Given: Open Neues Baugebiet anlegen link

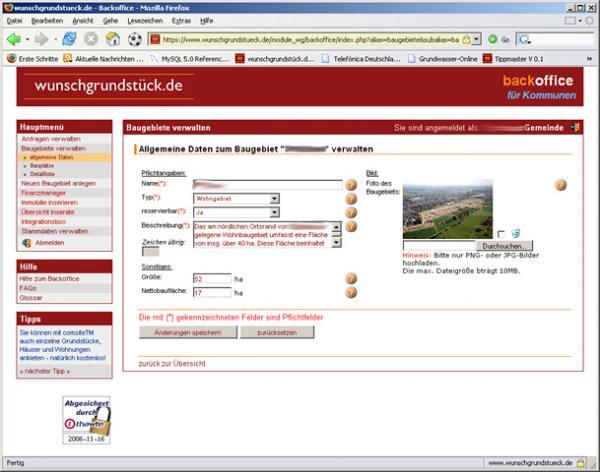Looking at the screenshot, I should (58, 183).
